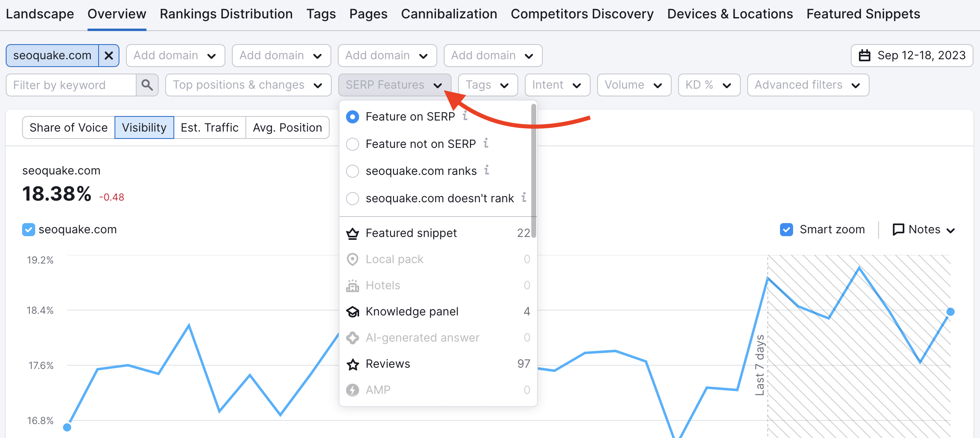Select seoquake.com doesn't rank radio button
Screen dimensions: 980x438
pyautogui.click(x=353, y=199)
